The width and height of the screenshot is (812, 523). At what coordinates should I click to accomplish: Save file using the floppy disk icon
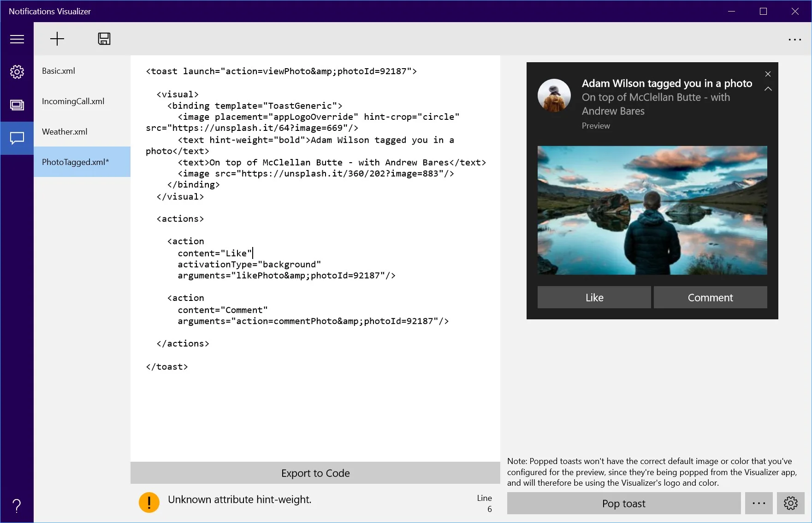[x=104, y=39]
